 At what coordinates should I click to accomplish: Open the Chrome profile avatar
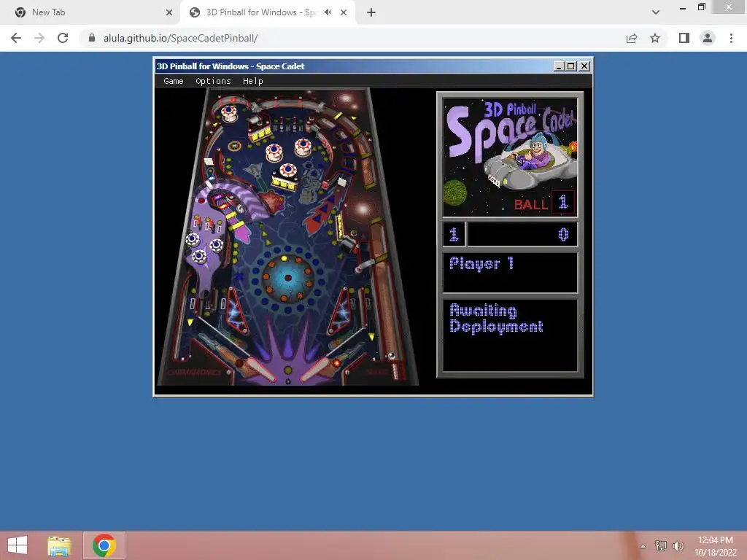coord(708,38)
